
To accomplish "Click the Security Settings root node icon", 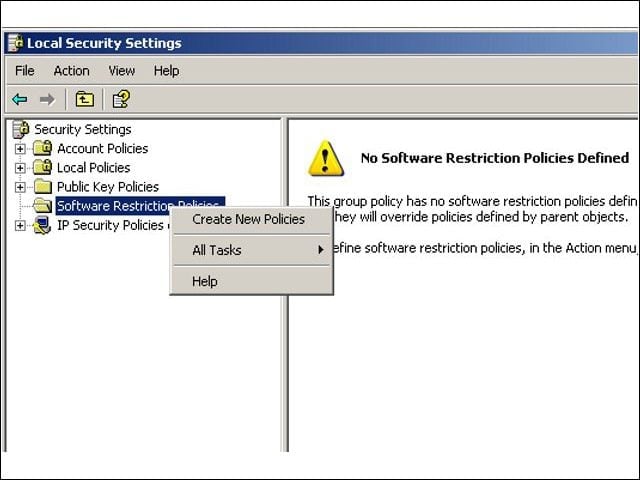I will 20,129.
